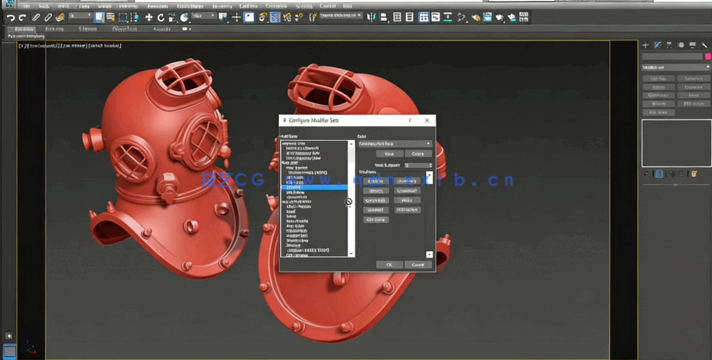Open the Sets dropdown in dialog
This screenshot has height=360, width=712.
pos(394,144)
